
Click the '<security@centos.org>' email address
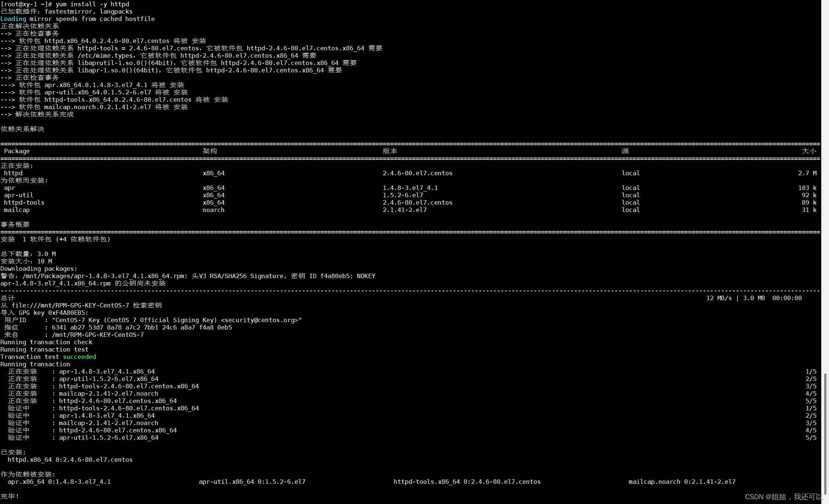[260, 320]
